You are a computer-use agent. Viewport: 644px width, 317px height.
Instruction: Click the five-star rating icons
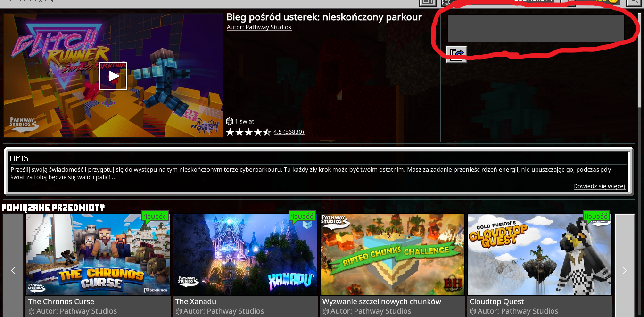[248, 132]
